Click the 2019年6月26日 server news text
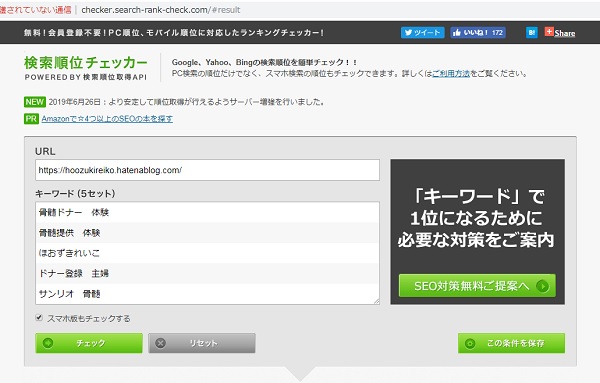The image size is (600, 383). [187, 102]
